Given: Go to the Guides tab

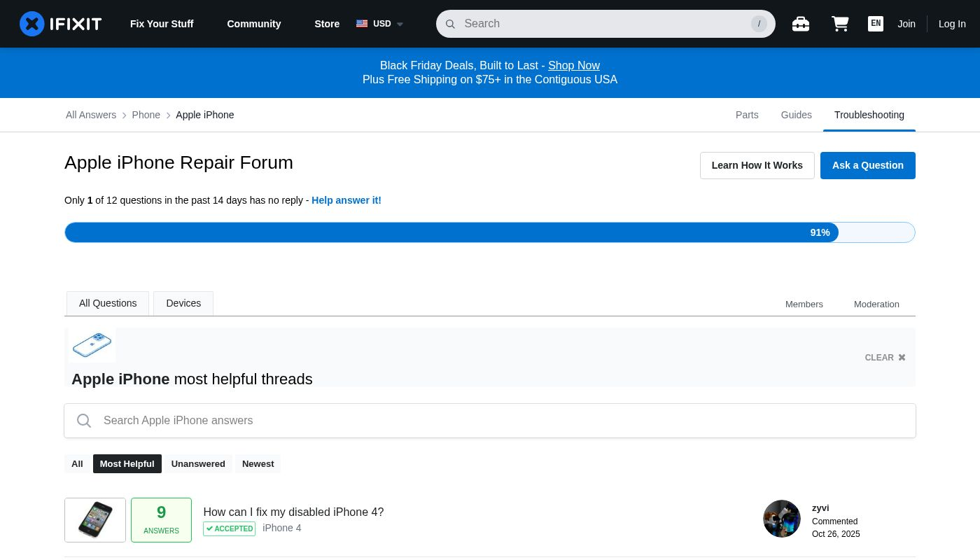Looking at the screenshot, I should (x=796, y=115).
